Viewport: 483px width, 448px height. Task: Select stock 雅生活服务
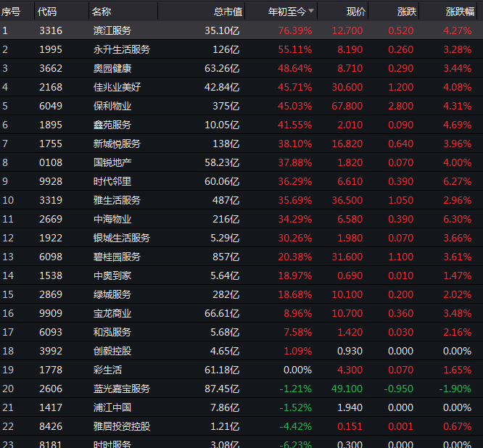(x=117, y=200)
